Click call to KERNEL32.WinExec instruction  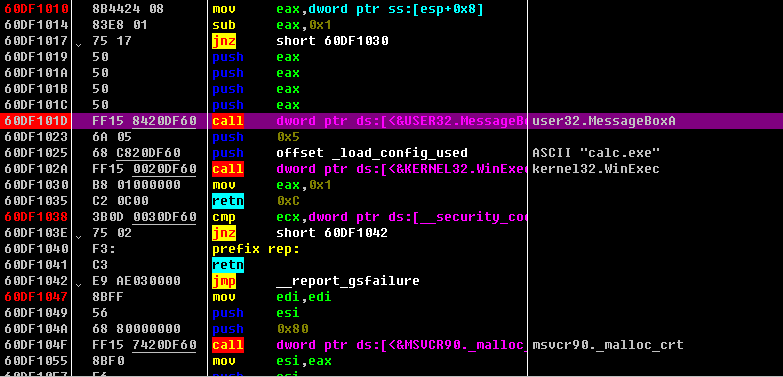[369, 169]
